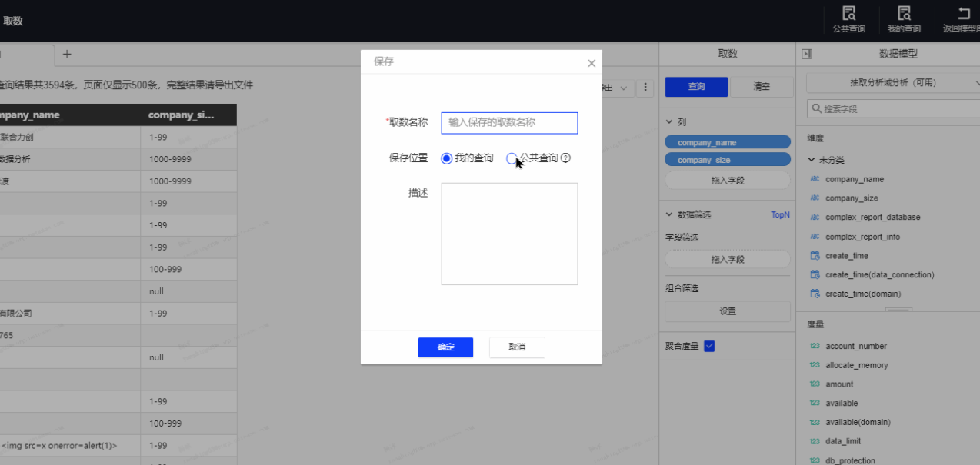Collapse the 数据模型 panel icon
The image size is (980, 465).
pyautogui.click(x=807, y=54)
